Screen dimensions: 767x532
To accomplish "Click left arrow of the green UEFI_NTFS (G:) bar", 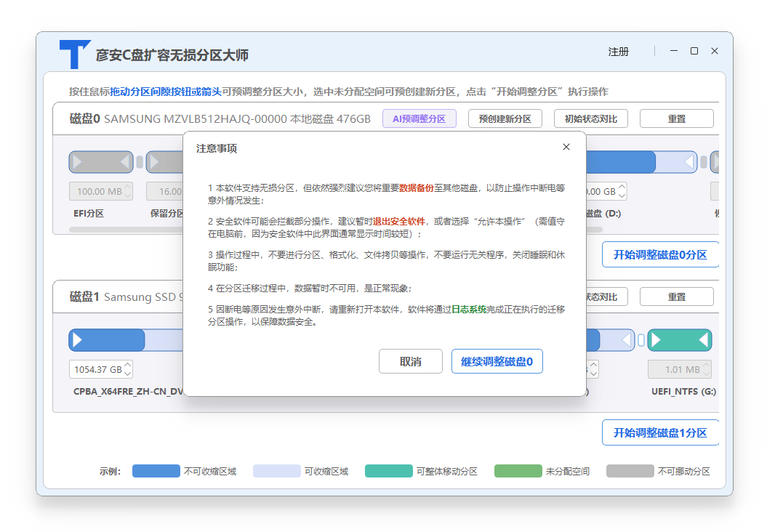I will click(x=656, y=340).
